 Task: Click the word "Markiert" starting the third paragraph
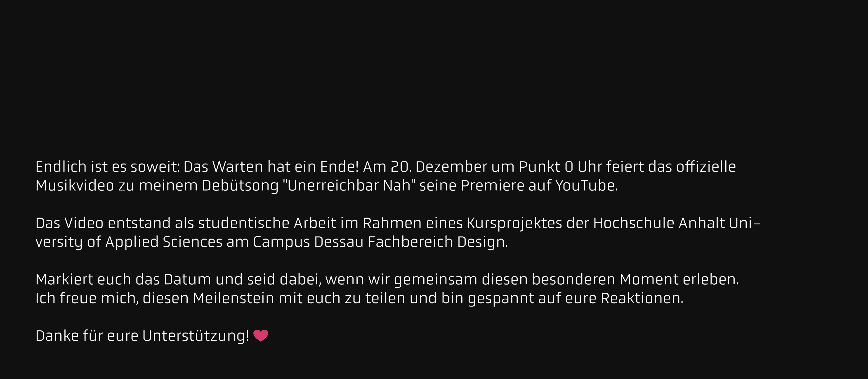pyautogui.click(x=64, y=280)
